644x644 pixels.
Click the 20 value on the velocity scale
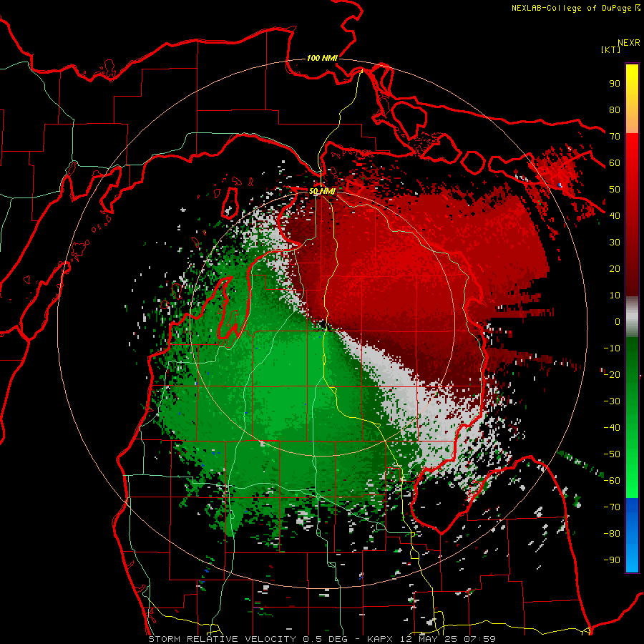pos(615,268)
